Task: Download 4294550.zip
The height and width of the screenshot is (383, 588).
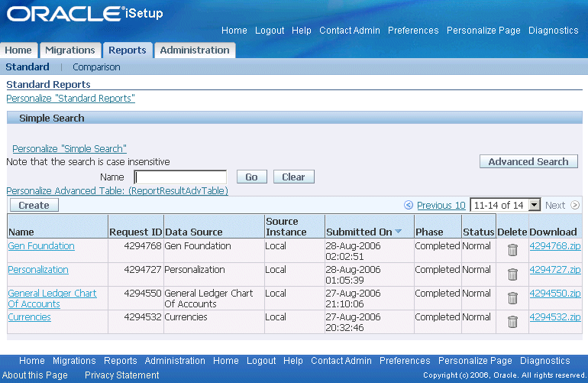Action: tap(555, 294)
